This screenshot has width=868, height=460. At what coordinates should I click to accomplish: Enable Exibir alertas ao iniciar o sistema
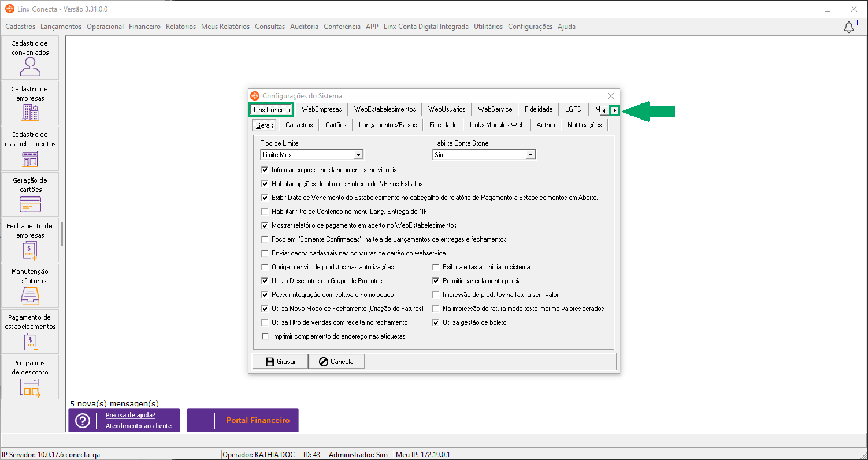pos(436,267)
